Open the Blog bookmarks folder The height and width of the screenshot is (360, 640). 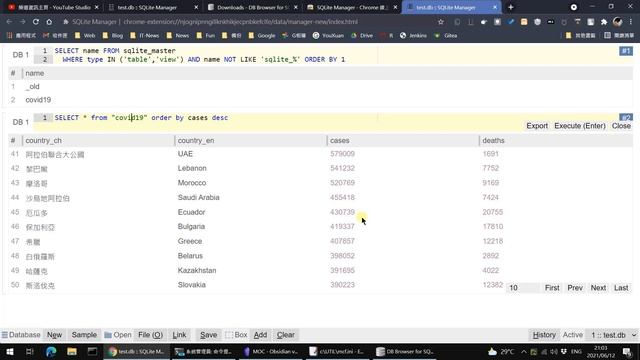[113, 36]
